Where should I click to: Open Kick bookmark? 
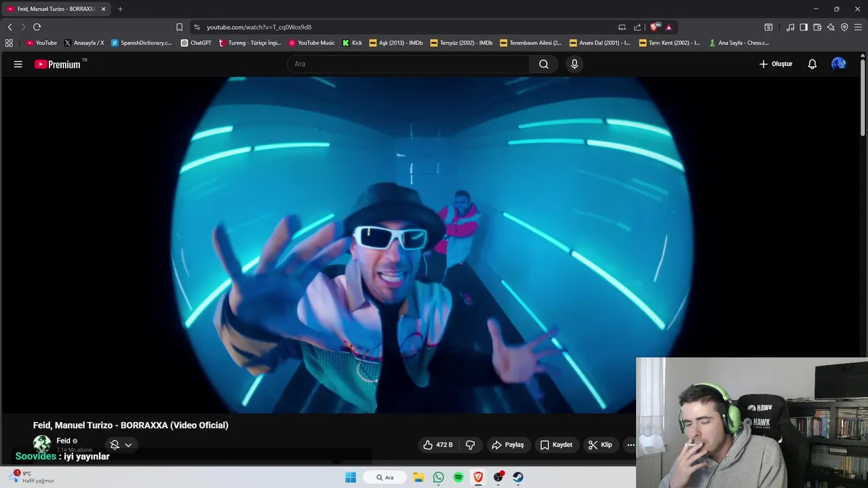[x=353, y=43]
